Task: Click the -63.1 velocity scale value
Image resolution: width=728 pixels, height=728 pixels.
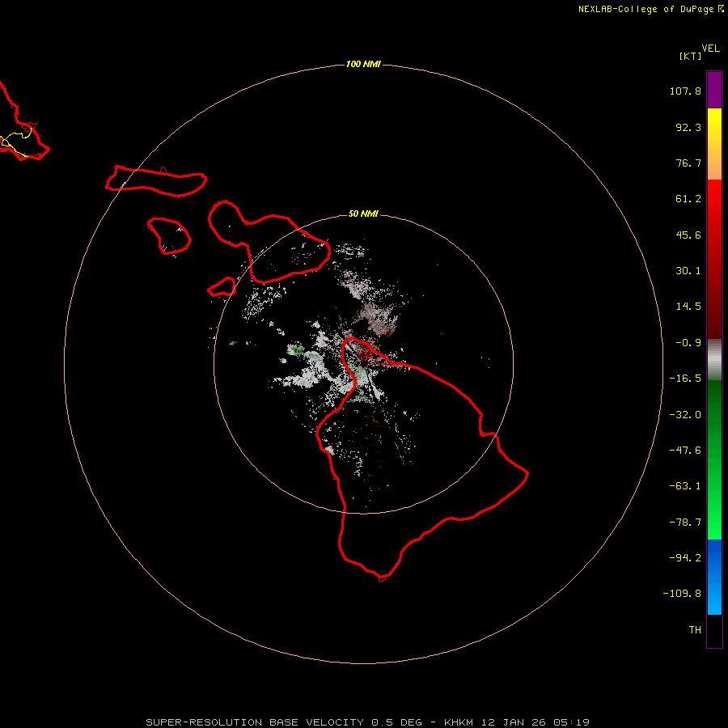Action: [685, 486]
